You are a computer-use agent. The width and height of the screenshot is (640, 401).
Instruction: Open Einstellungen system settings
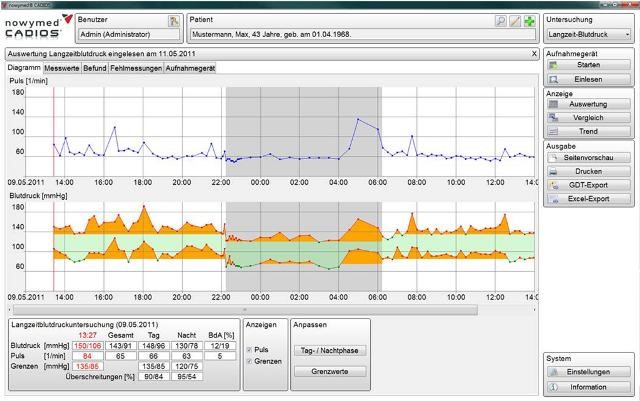[589, 372]
